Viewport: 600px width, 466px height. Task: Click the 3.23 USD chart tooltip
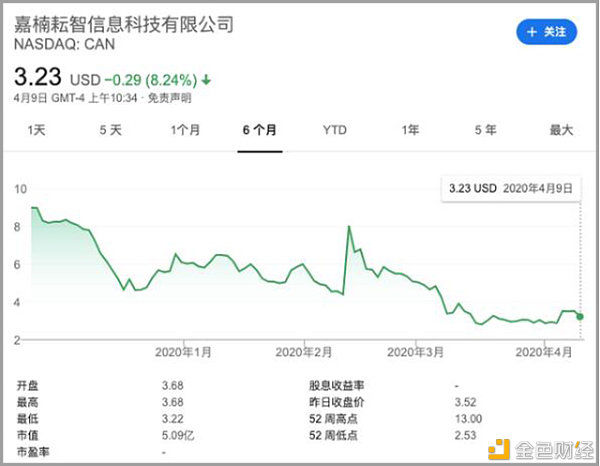(511, 188)
